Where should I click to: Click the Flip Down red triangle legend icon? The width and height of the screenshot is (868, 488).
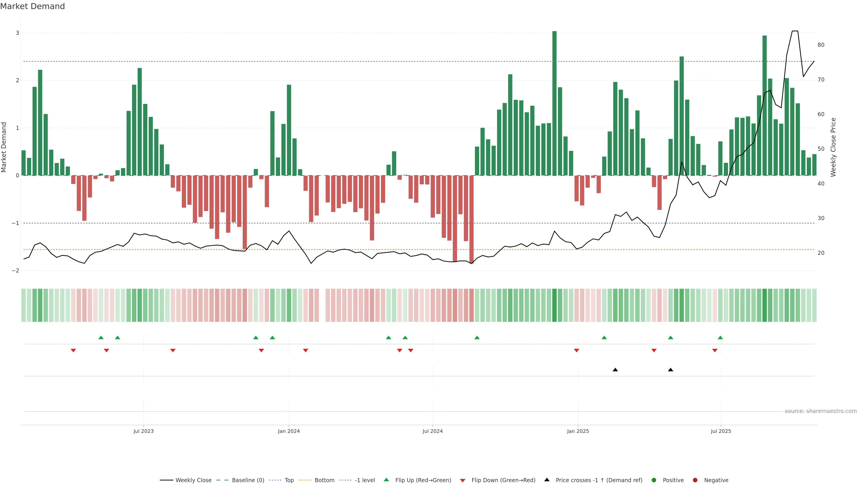(463, 480)
